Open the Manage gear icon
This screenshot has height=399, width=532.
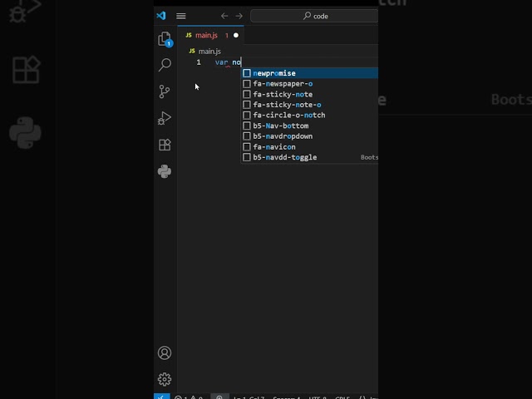point(165,379)
